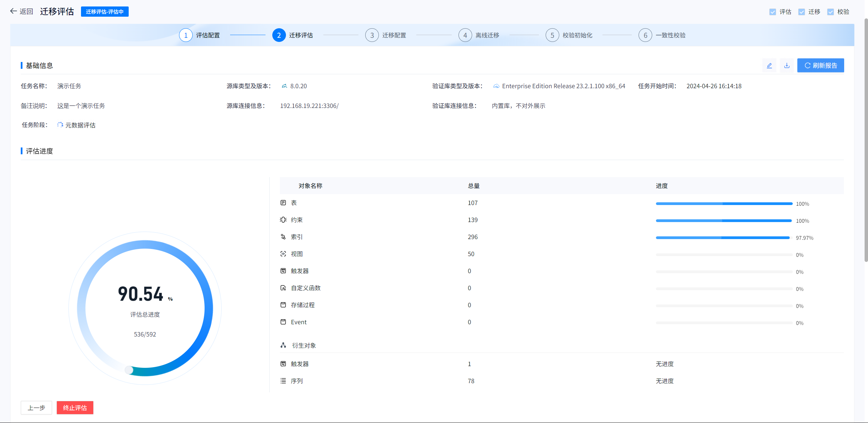868x423 pixels.
Task: Click the 衍生对象 derived objects icon
Action: click(x=283, y=345)
